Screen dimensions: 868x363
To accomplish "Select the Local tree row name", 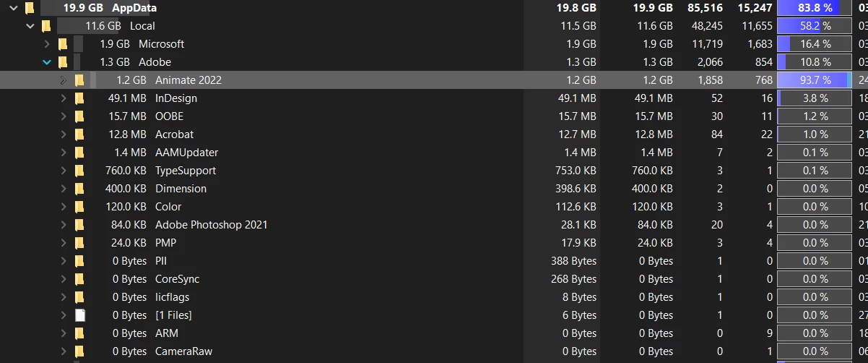I will pos(142,26).
